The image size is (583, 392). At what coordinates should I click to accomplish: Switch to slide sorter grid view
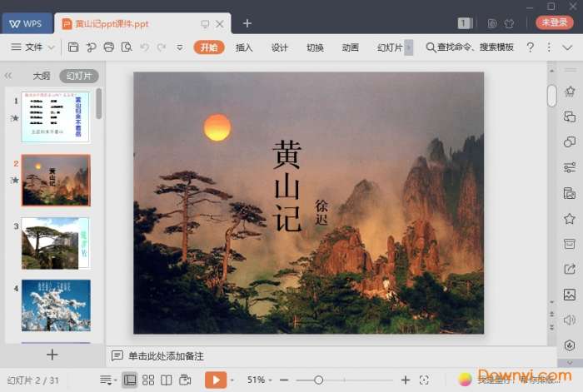coord(148,380)
